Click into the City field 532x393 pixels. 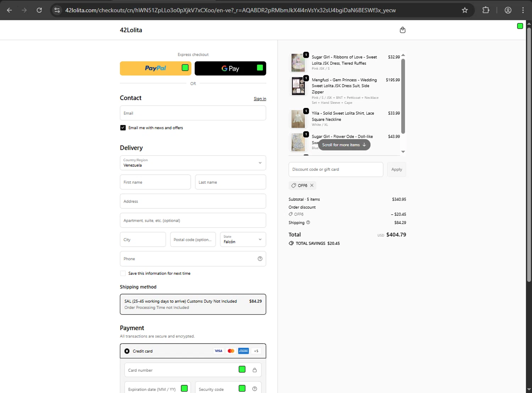[143, 239]
